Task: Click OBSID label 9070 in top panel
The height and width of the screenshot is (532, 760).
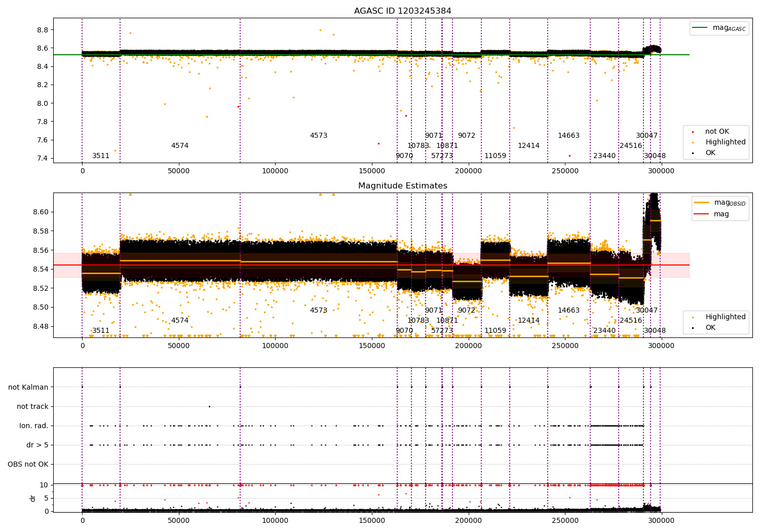Action: (404, 156)
